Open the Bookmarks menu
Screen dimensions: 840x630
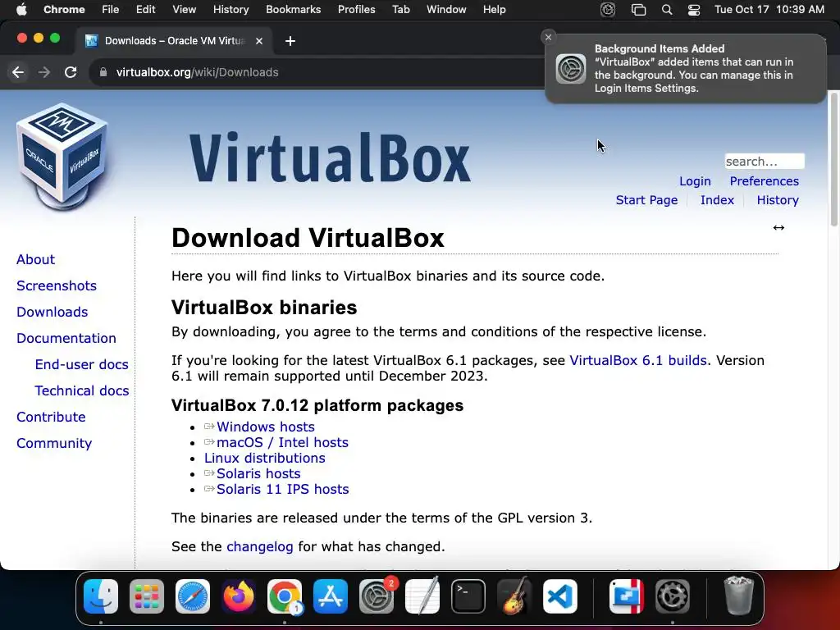[294, 10]
